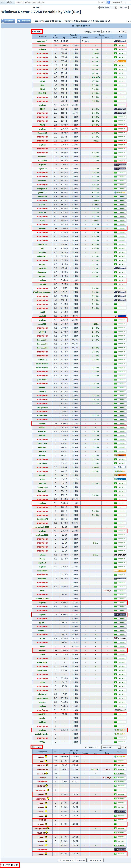Open user profile eugene1309
This screenshot has width=131, height=868.
pyautogui.click(x=42, y=487)
